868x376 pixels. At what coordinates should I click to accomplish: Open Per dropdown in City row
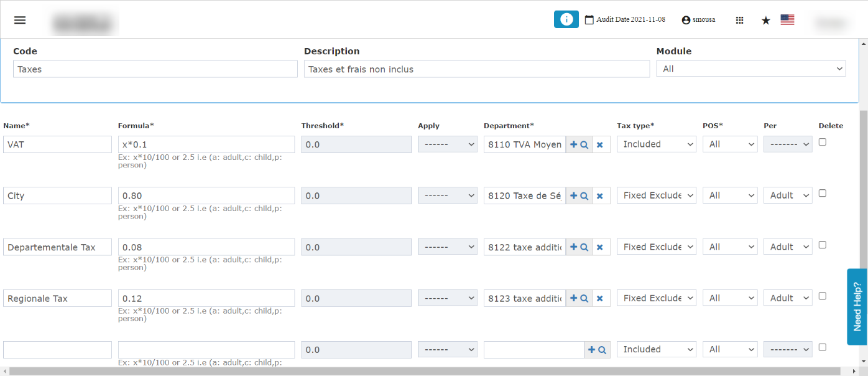pos(788,195)
